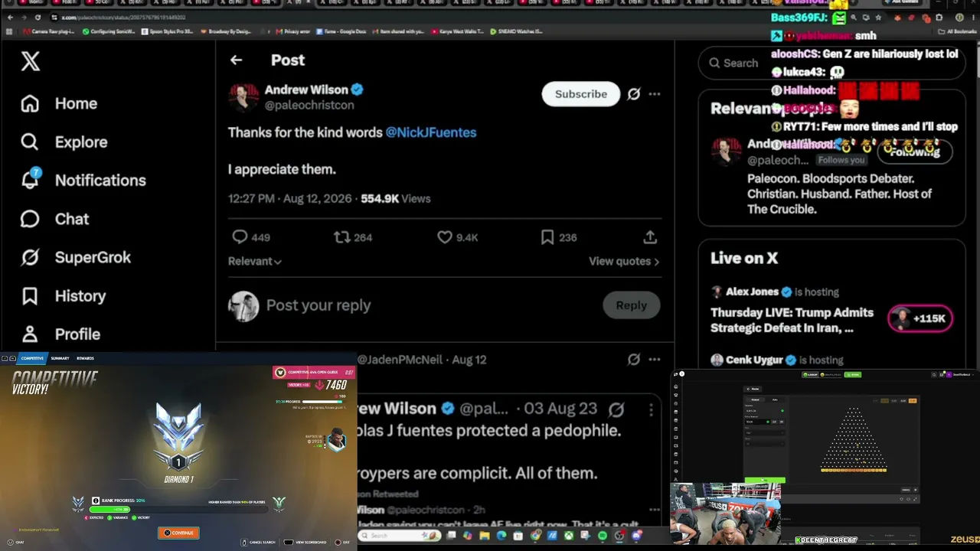The height and width of the screenshot is (551, 980).
Task: Click Cancel Search in Overwatch
Action: [x=259, y=542]
